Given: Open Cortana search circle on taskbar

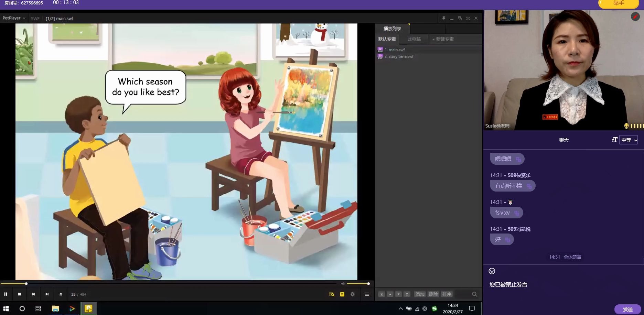Looking at the screenshot, I should [x=22, y=308].
